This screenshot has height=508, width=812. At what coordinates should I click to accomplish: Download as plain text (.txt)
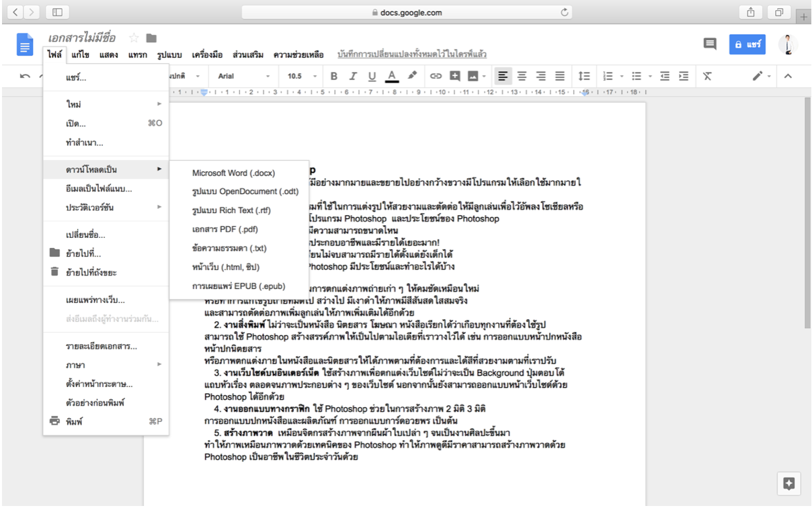click(x=239, y=248)
